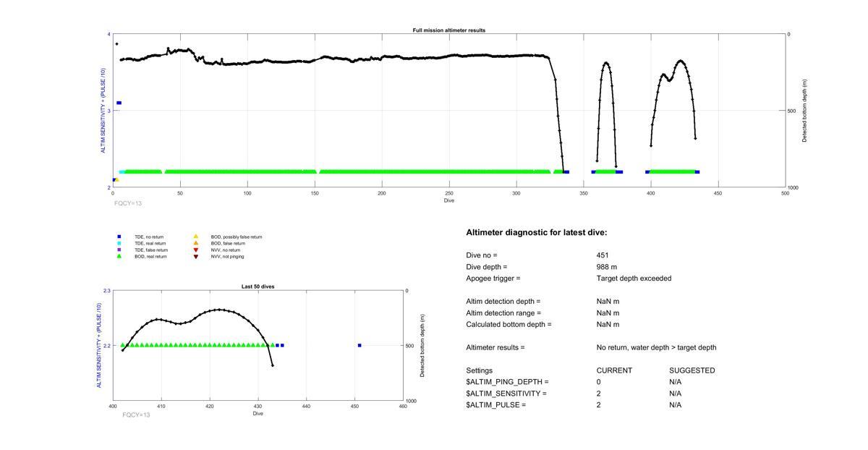Click the 'Altimeter diagnostic for latest dive:' heading
This screenshot has height=450, width=868.
(537, 232)
